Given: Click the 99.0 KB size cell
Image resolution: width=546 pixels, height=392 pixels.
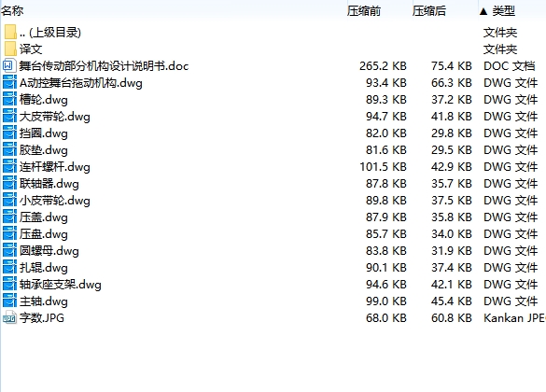Looking at the screenshot, I should tap(386, 301).
